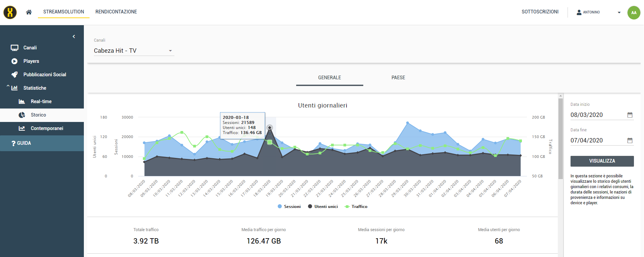Viewport: 644px width, 257px height.
Task: Collapse the Statistiche sidebar group
Action: click(8, 87)
